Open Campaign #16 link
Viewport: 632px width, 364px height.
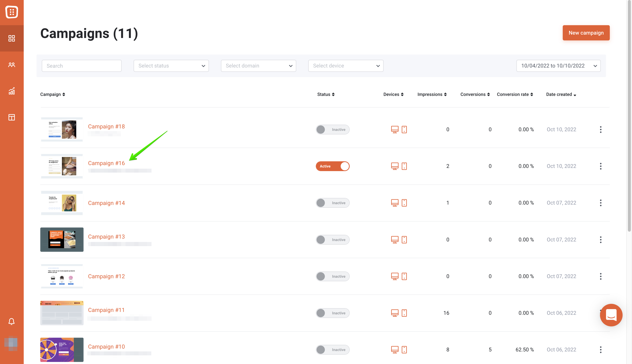(x=106, y=163)
